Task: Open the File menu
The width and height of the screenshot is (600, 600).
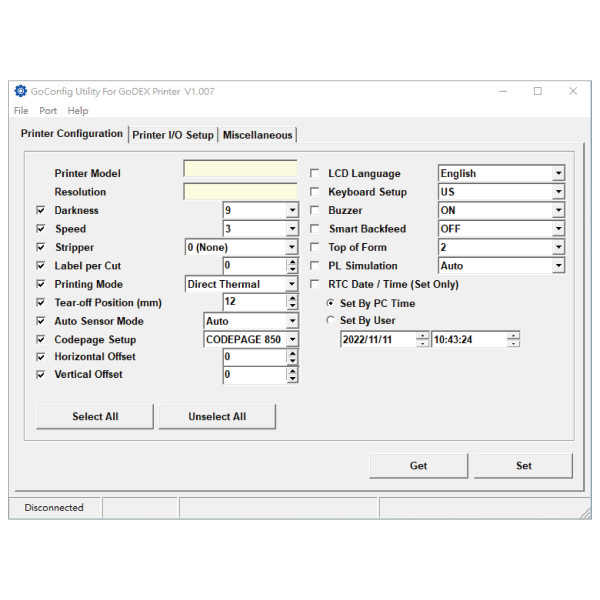Action: tap(21, 111)
